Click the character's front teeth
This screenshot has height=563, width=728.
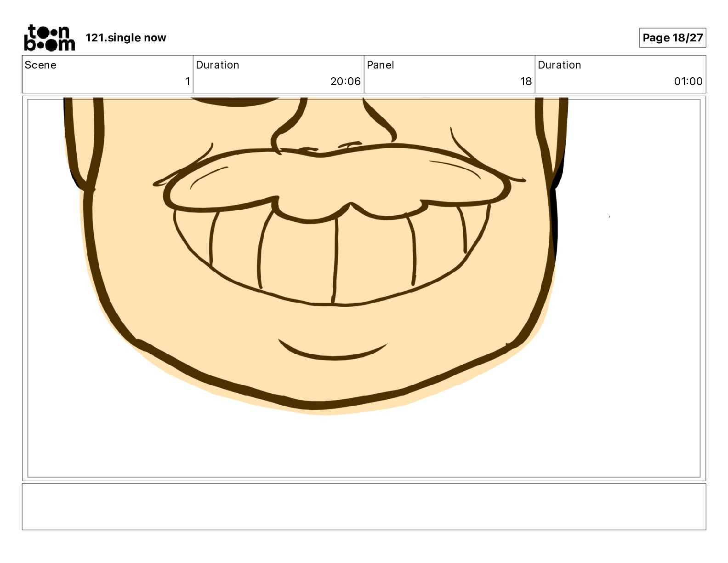[x=336, y=258]
